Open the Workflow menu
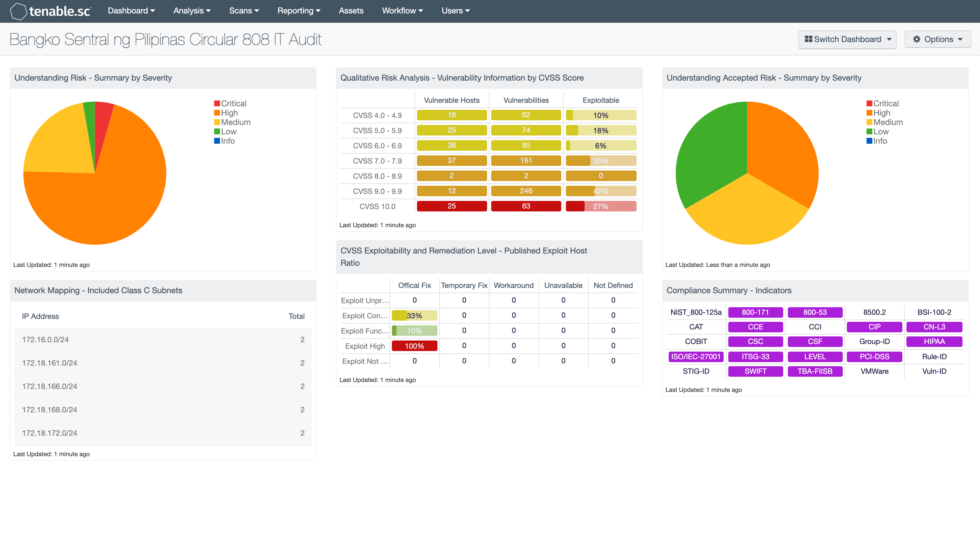 pyautogui.click(x=402, y=11)
